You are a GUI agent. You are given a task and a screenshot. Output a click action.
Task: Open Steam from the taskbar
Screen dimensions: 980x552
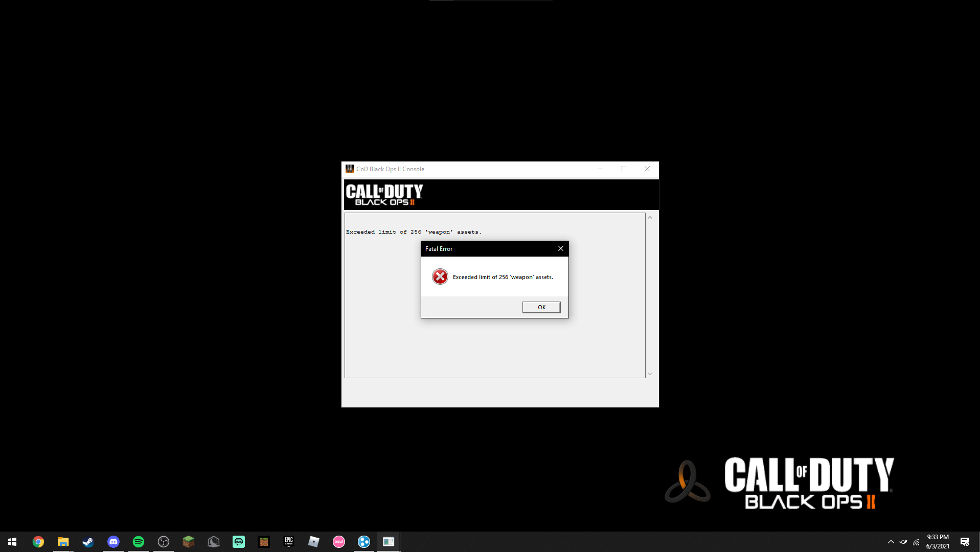point(88,542)
